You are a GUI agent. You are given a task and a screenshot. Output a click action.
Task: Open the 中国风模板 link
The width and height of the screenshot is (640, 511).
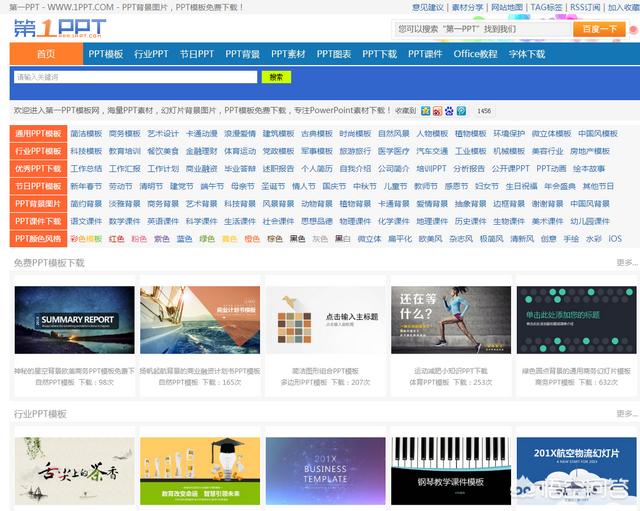click(598, 133)
